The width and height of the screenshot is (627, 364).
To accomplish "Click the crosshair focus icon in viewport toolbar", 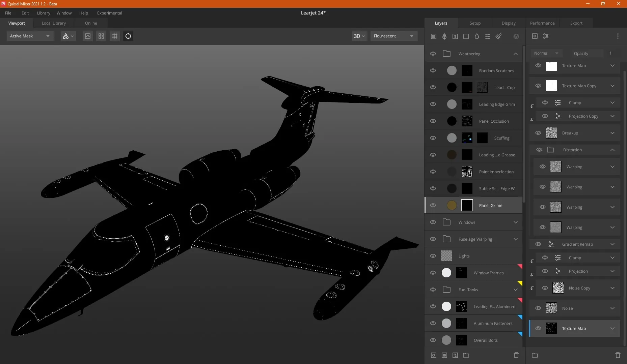I will pos(128,36).
